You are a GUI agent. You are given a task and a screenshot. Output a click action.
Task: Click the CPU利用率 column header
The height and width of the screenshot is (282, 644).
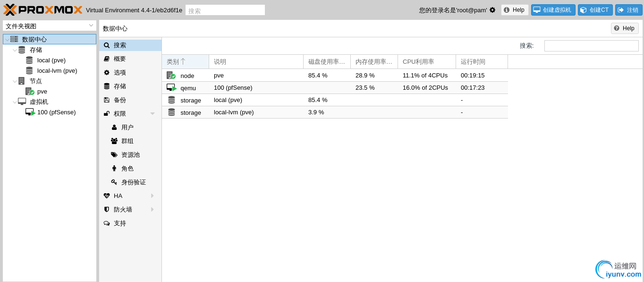[x=427, y=62]
